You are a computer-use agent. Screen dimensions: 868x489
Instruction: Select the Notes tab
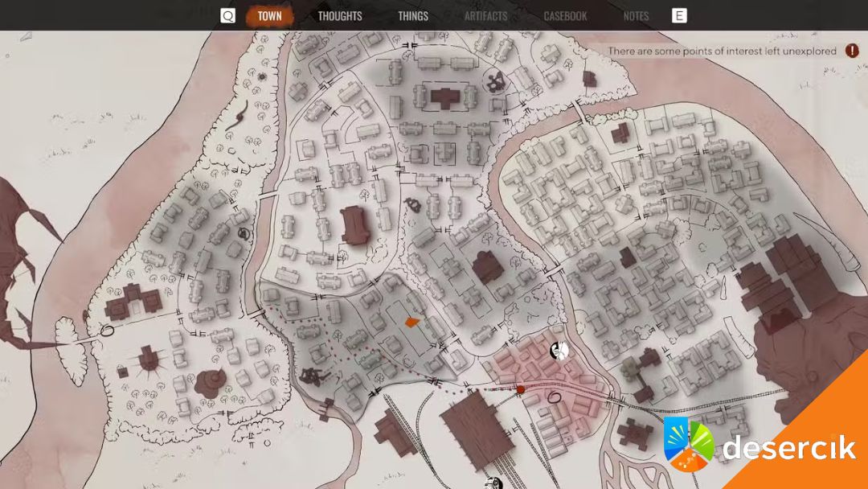pyautogui.click(x=636, y=16)
